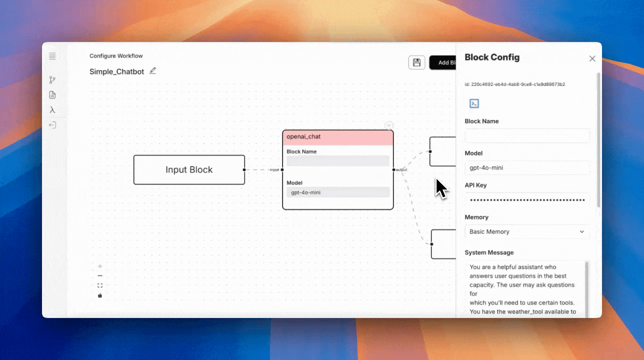Expand the Memory dropdown showing Basic Memory
The width and height of the screenshot is (644, 360).
coord(527,232)
